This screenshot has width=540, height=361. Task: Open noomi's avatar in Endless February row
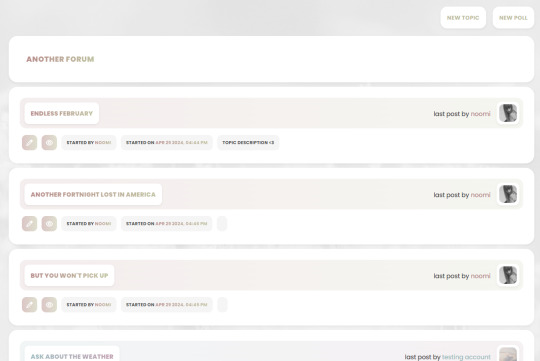click(x=508, y=113)
